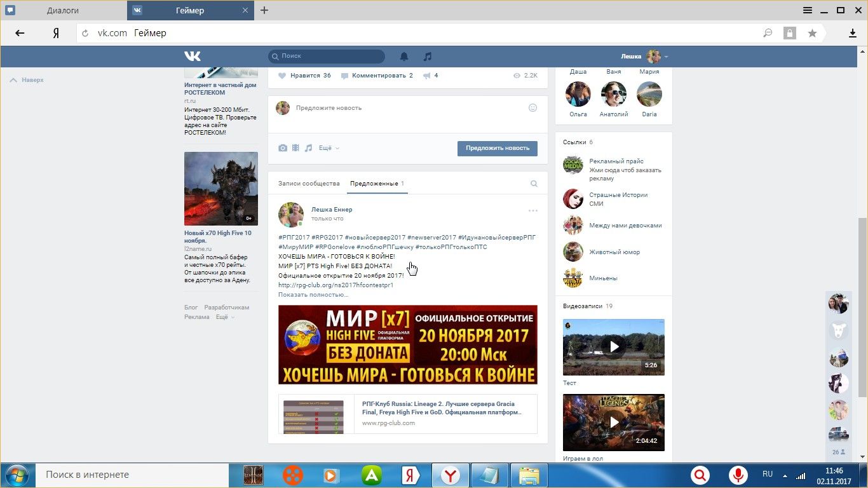
Task: Open the Новый x70 High Five ad image
Action: click(221, 189)
